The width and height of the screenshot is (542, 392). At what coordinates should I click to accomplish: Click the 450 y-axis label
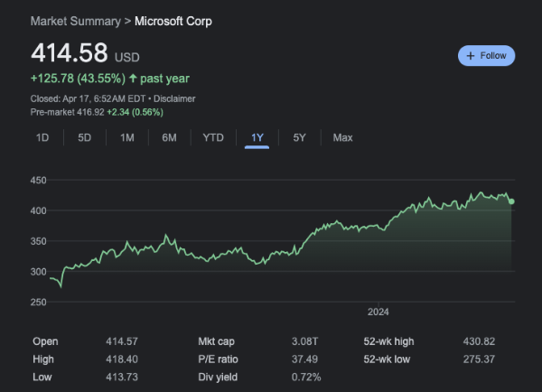click(x=38, y=180)
